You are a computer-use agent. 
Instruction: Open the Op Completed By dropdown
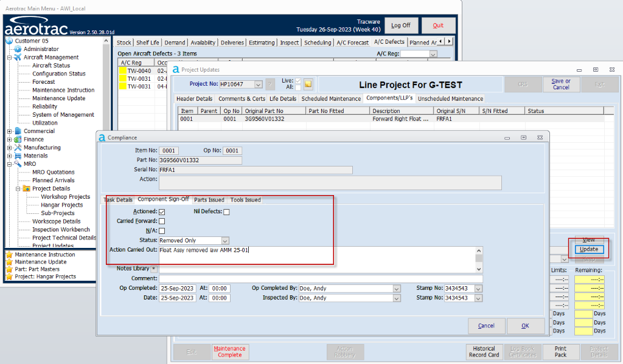pos(397,289)
